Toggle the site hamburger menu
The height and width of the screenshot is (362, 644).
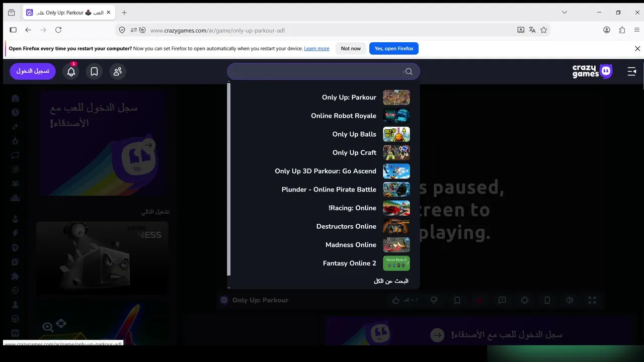coord(632,71)
